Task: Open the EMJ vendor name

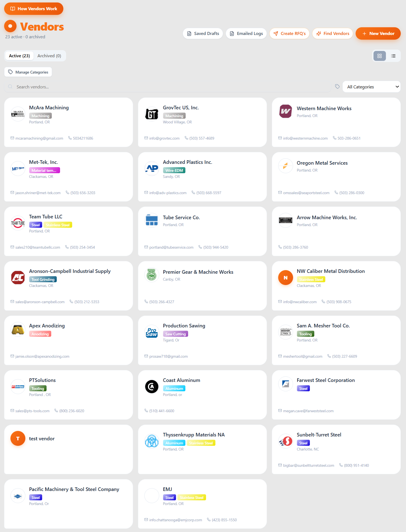Action: 167,489
